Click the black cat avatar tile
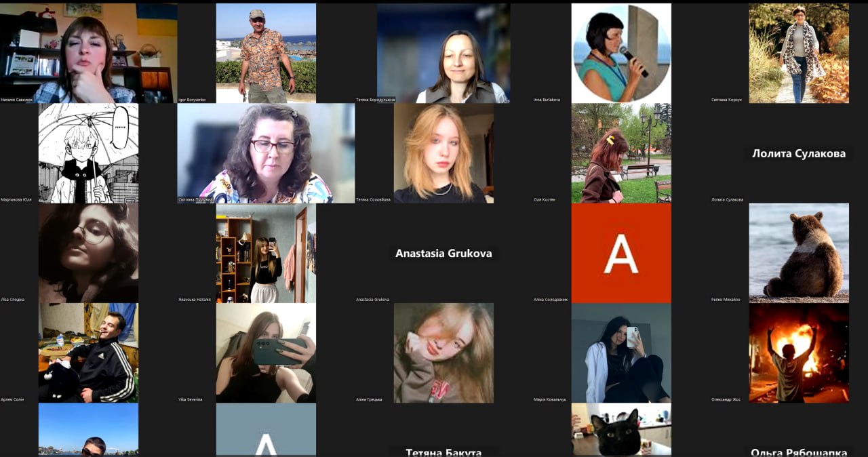Image resolution: width=868 pixels, height=457 pixels. [621, 430]
